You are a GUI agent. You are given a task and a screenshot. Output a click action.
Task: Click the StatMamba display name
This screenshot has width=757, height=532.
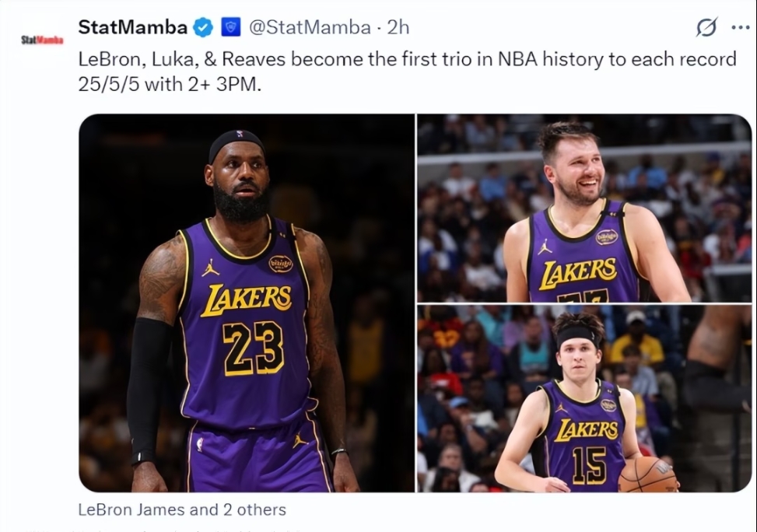click(132, 28)
